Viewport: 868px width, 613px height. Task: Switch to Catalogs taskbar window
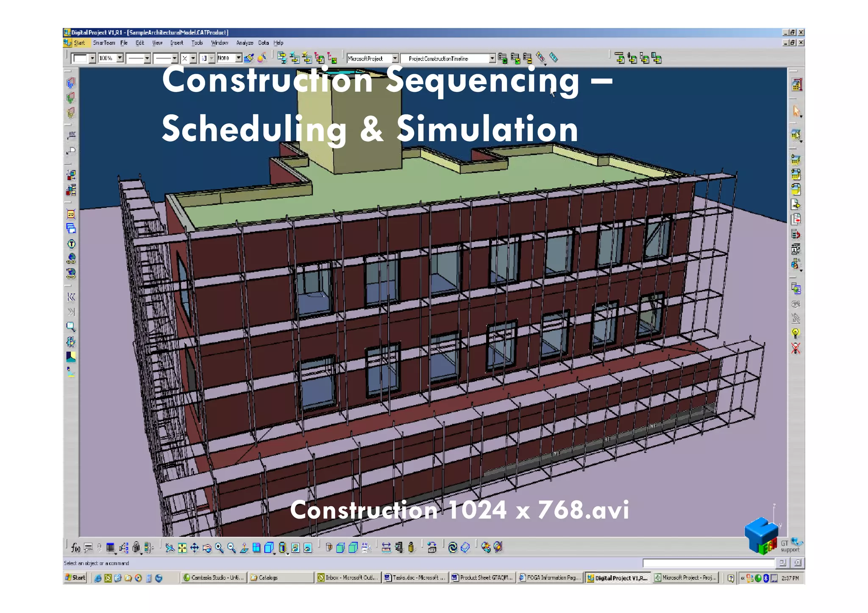(281, 577)
